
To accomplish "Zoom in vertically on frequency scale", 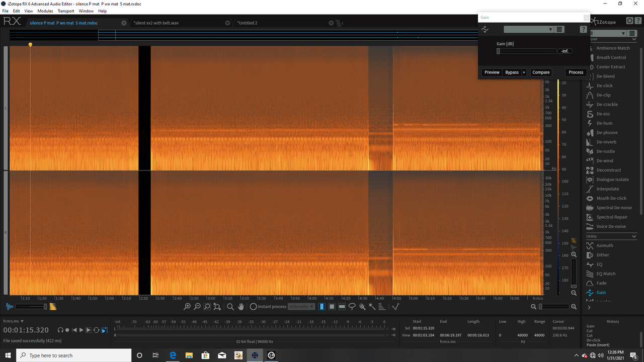I will pos(574,254).
